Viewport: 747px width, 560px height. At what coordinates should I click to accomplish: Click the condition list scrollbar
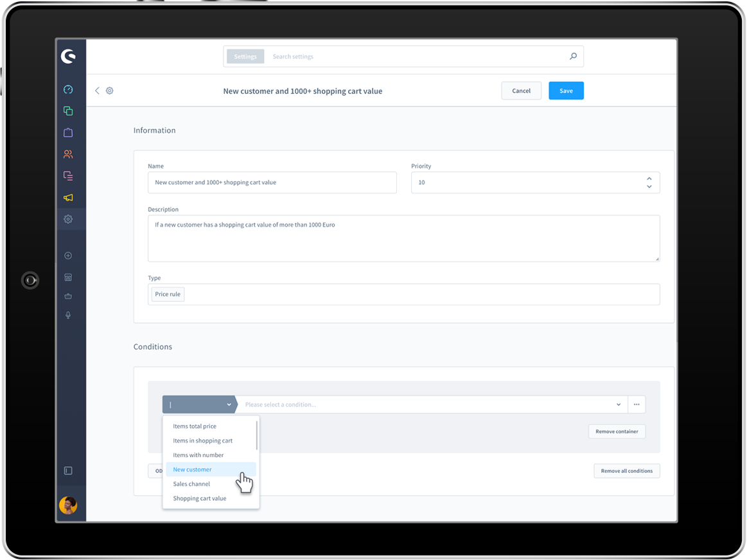click(x=257, y=435)
